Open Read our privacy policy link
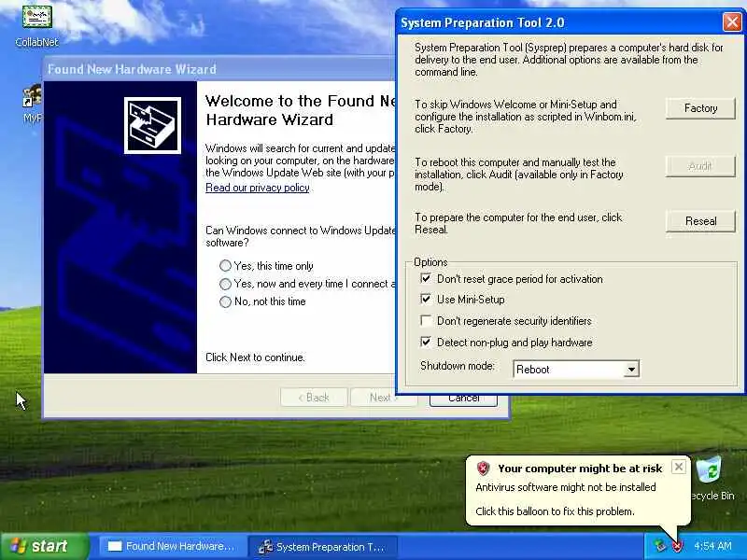This screenshot has width=747, height=560. [258, 188]
